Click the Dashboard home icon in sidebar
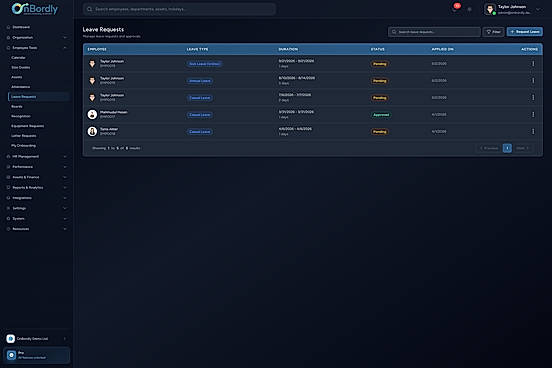Screen dimensions: 552x368 coord(8,27)
